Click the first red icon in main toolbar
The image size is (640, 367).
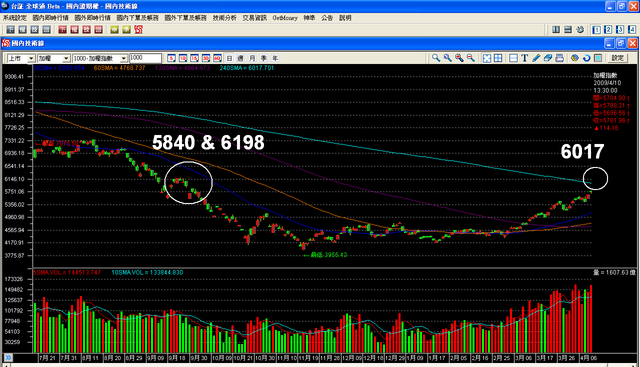coord(62,29)
